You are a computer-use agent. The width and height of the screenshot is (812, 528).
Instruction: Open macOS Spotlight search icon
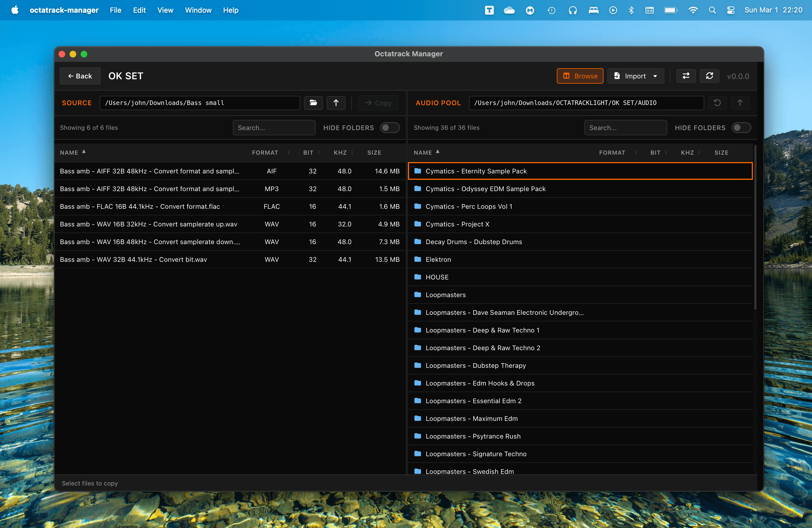(x=712, y=10)
